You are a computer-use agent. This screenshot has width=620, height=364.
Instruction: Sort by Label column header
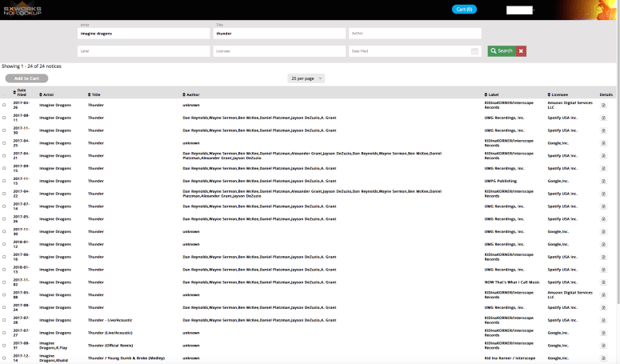tap(493, 94)
